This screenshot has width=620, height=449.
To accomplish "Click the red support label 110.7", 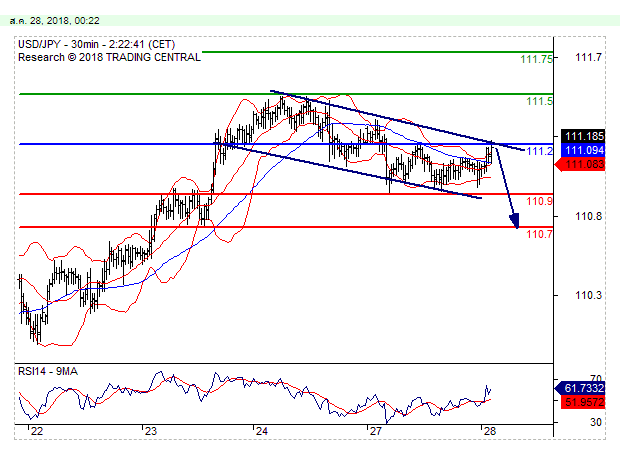I will (x=539, y=234).
